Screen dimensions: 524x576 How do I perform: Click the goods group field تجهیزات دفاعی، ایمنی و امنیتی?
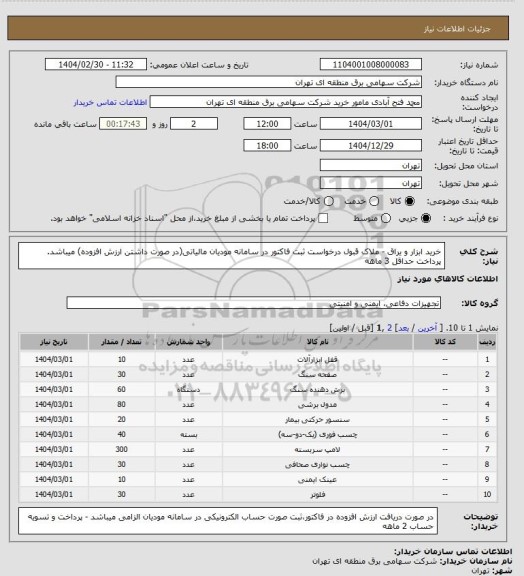point(254,303)
